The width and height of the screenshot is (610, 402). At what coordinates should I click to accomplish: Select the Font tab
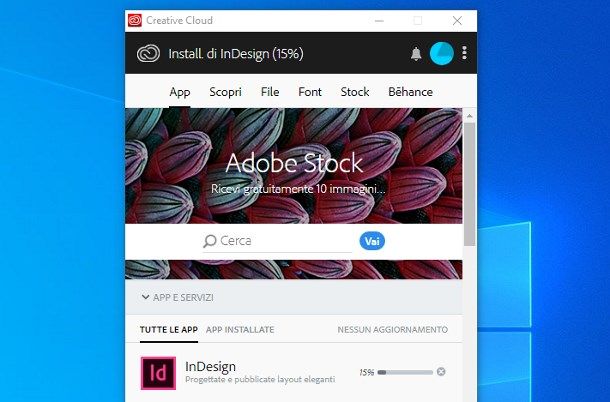[310, 92]
